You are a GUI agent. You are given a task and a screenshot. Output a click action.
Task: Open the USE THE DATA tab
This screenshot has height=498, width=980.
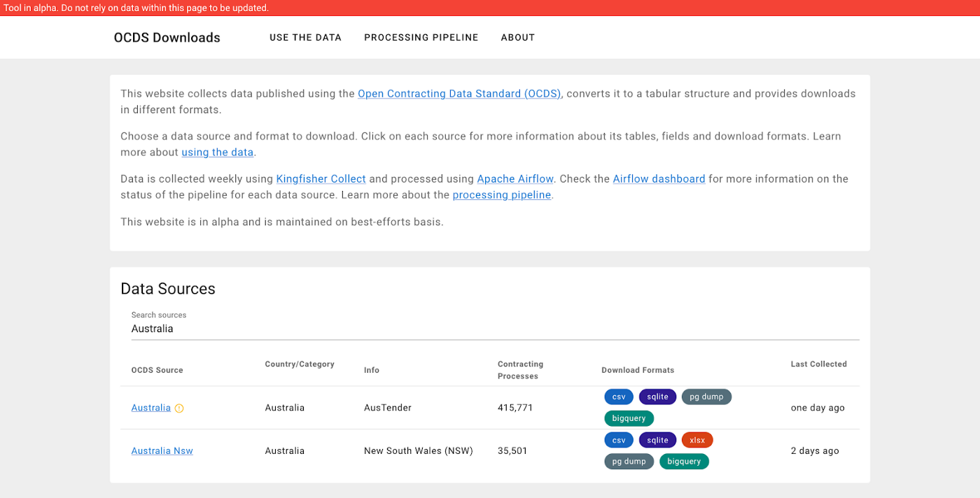tap(305, 37)
